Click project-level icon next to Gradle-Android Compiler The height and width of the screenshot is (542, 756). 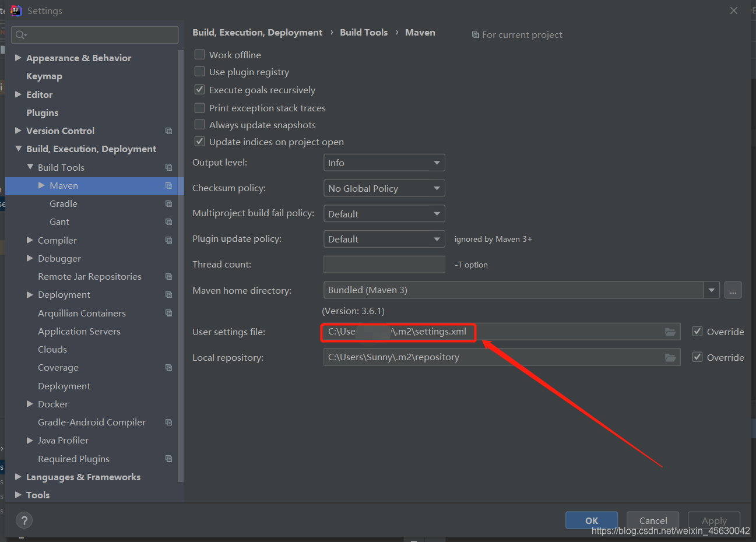tap(168, 423)
